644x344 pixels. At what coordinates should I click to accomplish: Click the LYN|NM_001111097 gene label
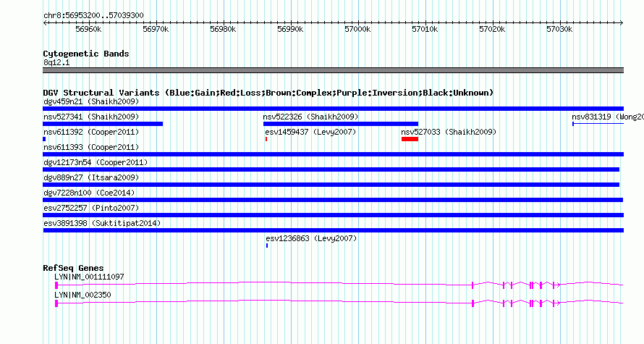(89, 277)
